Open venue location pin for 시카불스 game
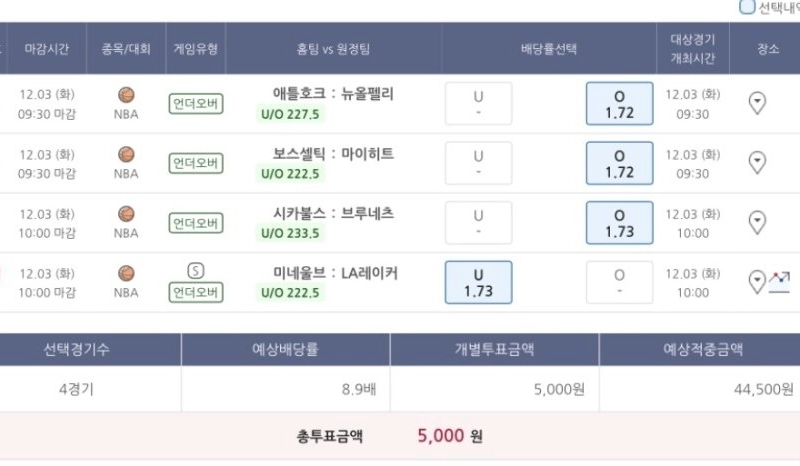 point(757,222)
